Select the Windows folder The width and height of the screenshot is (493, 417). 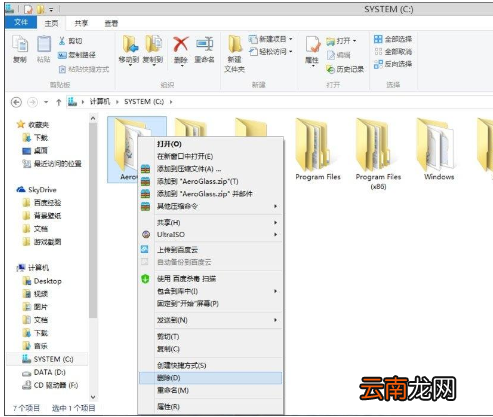point(438,149)
